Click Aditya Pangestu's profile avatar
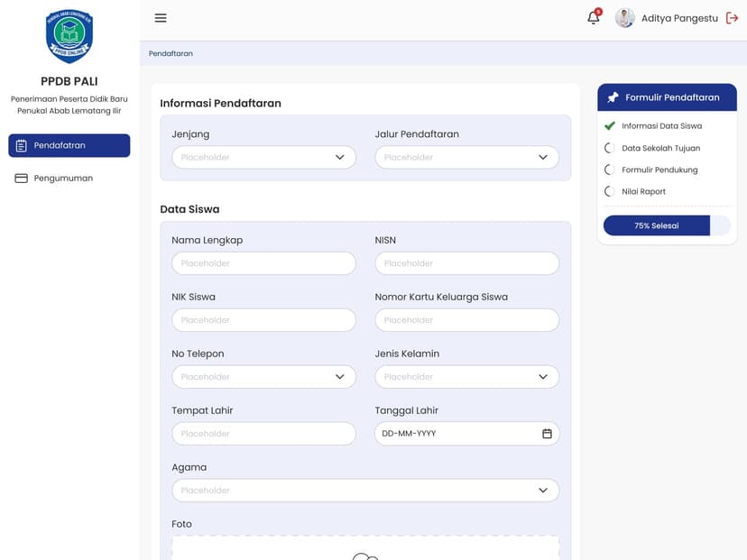 [x=624, y=18]
